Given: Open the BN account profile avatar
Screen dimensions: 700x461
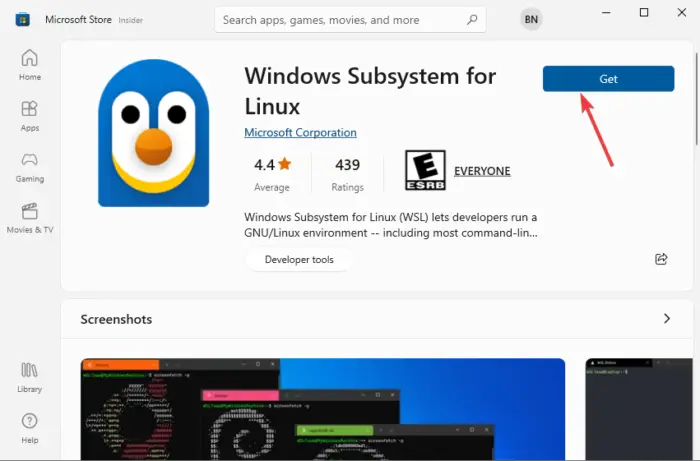Looking at the screenshot, I should (531, 19).
